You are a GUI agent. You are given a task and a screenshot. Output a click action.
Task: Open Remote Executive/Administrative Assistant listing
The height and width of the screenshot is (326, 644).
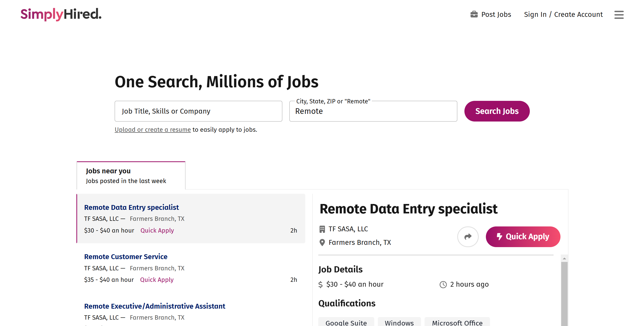(x=155, y=306)
